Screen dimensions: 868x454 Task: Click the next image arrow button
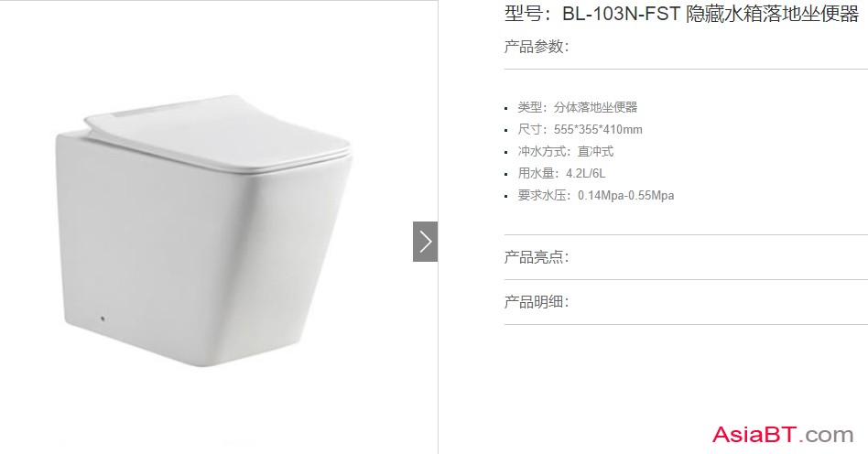click(425, 242)
